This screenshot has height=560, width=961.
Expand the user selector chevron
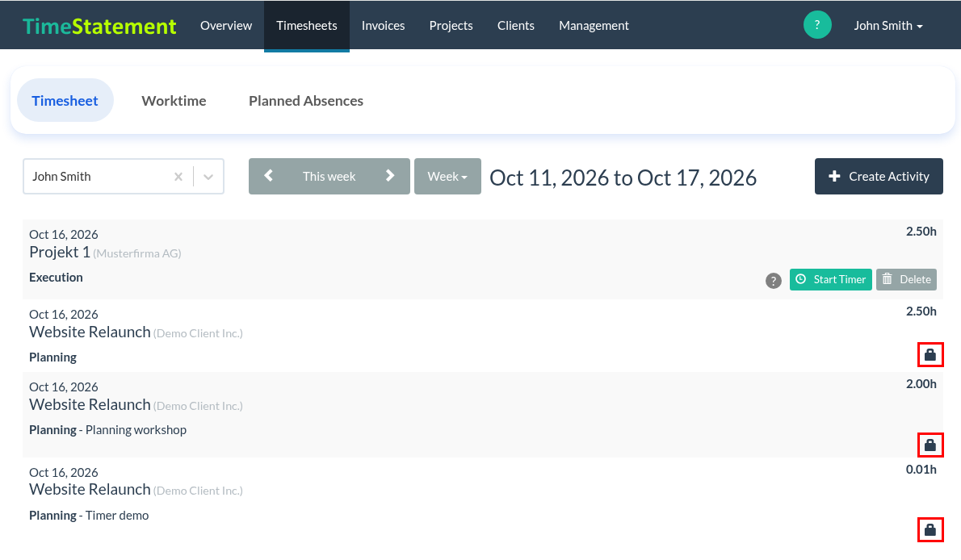coord(208,177)
